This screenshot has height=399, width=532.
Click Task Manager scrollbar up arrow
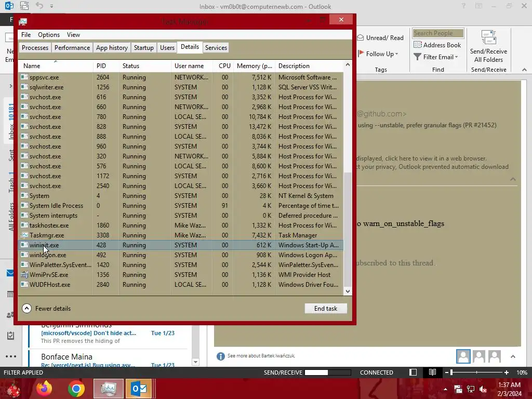click(348, 64)
